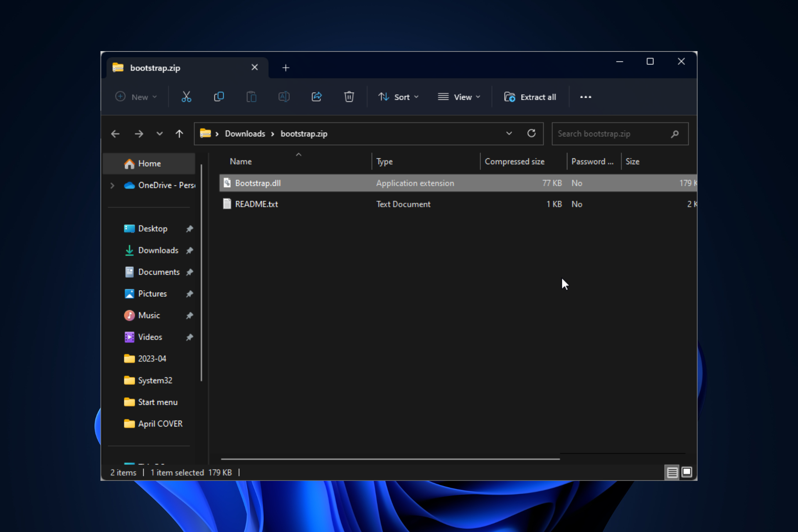Click the navigation pane vertical scrollbar
798x532 pixels.
point(202,272)
